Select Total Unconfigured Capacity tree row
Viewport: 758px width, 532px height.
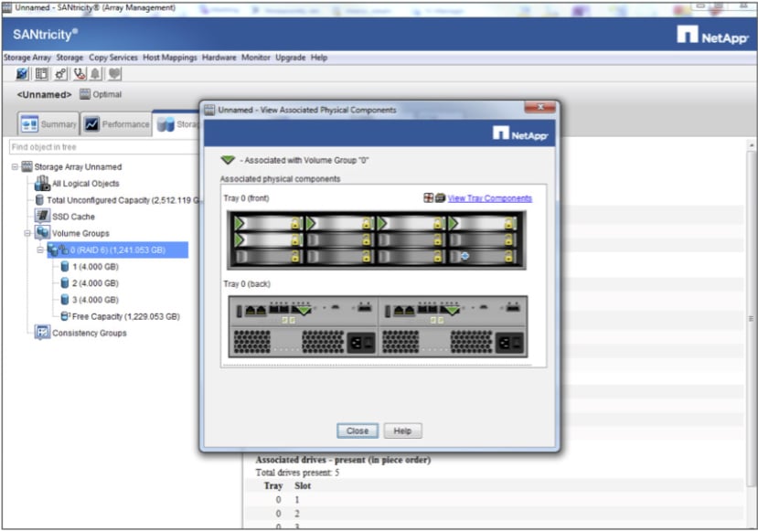119,200
